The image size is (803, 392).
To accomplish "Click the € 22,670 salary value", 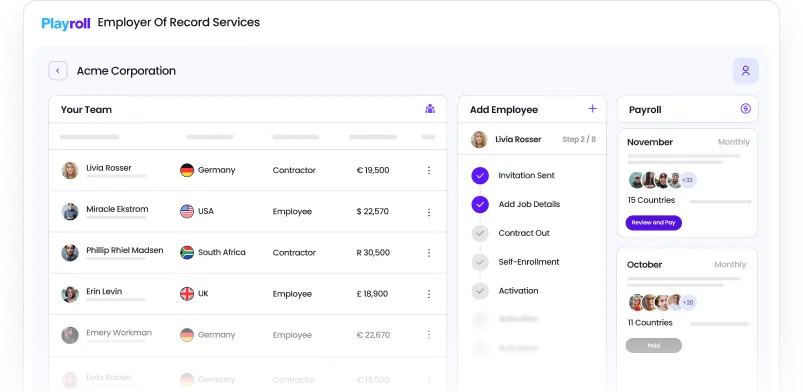I will click(373, 335).
